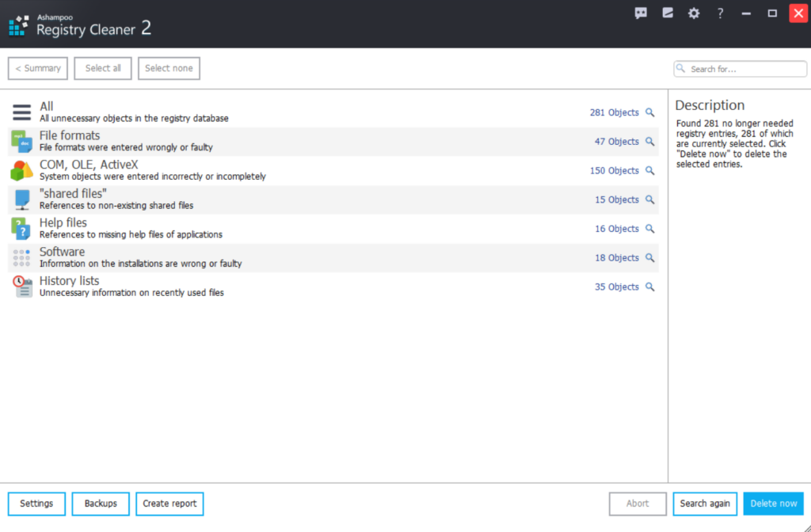811x532 pixels.
Task: Click the search field magnifier icon
Action: [x=681, y=68]
